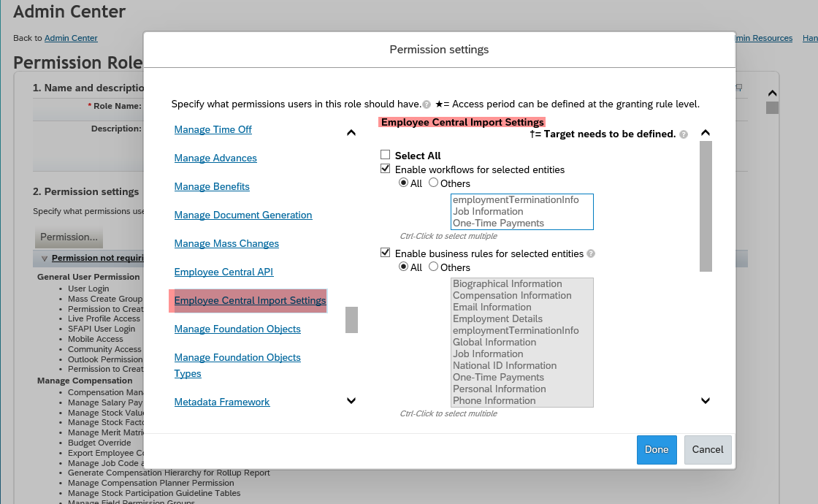Viewport: 818px width, 504px height.
Task: Click 'Mobile Access' permission entry
Action: pos(96,339)
